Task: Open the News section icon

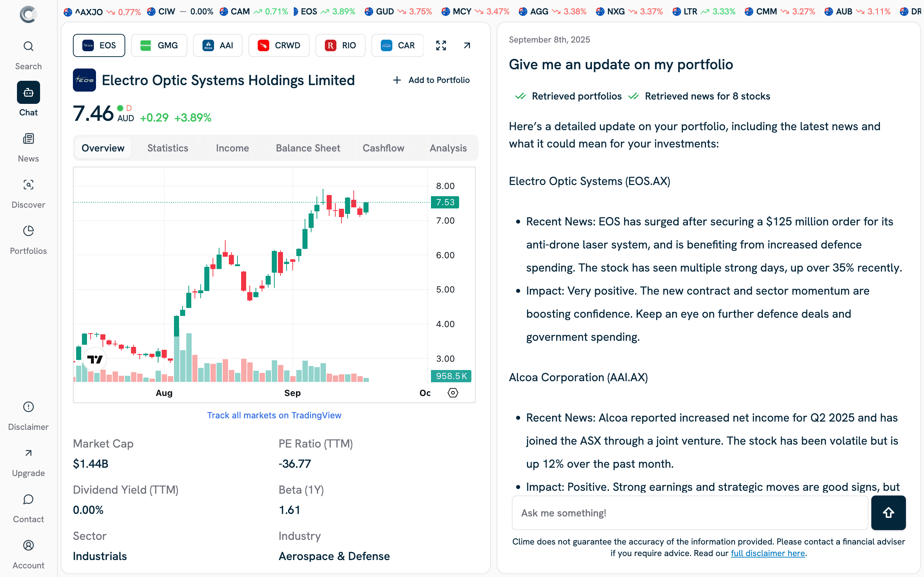Action: pyautogui.click(x=28, y=138)
